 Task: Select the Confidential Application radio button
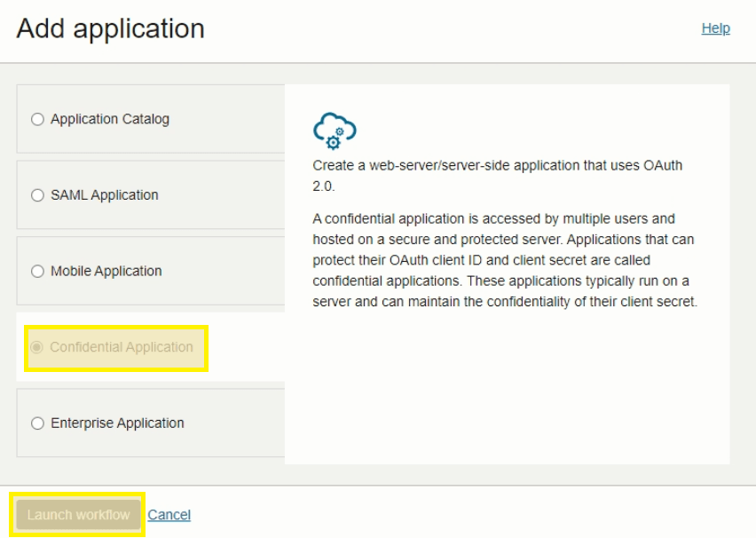[36, 348]
